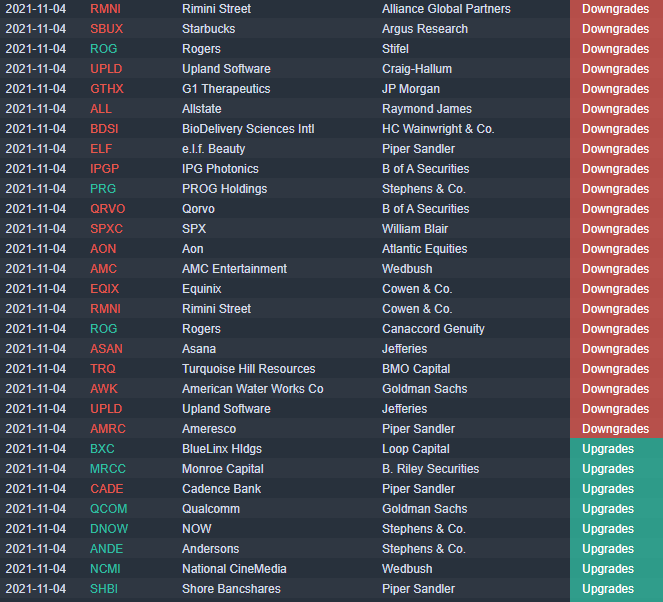
Task: Select the SHBI ticker
Action: click(104, 589)
